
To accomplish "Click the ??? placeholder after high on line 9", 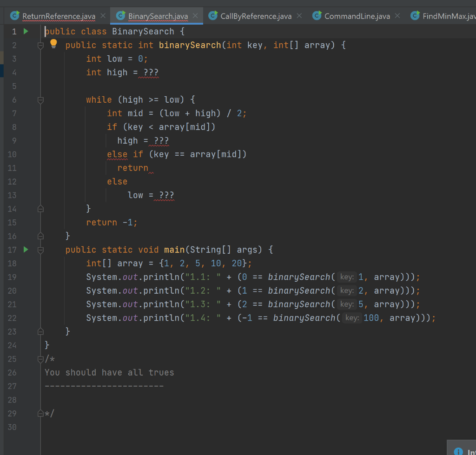I will [x=161, y=140].
